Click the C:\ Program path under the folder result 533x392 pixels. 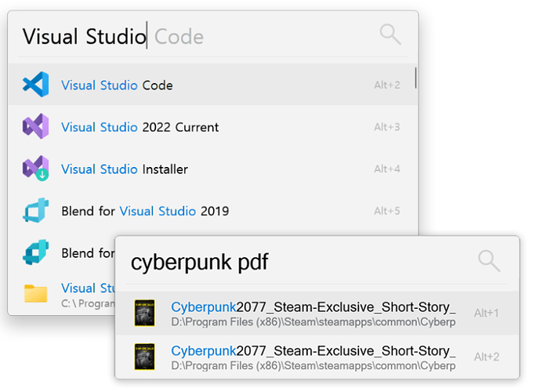click(88, 303)
